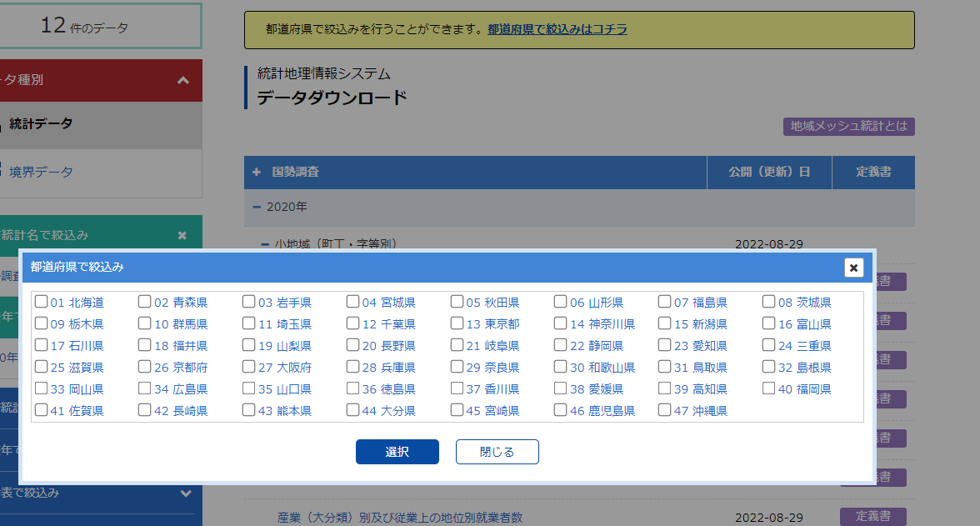Check 47 沖縄県 checkbox
The width and height of the screenshot is (980, 526).
pyautogui.click(x=664, y=409)
